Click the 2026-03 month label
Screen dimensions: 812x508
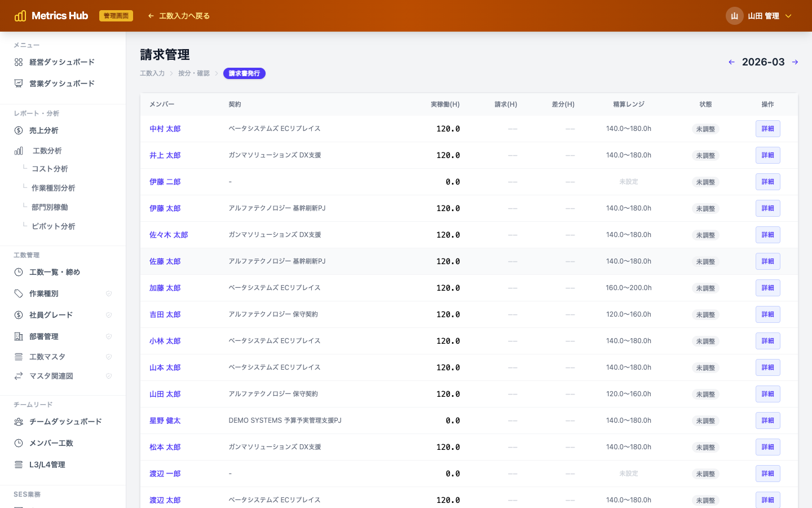pos(763,62)
